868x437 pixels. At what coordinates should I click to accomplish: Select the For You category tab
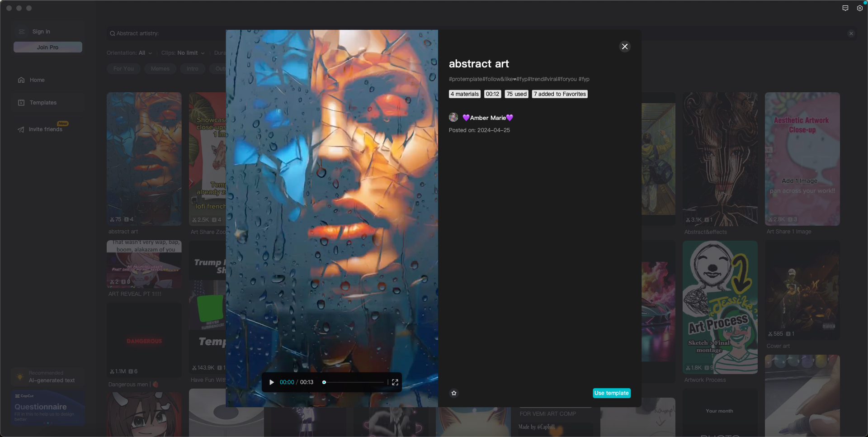(x=124, y=69)
